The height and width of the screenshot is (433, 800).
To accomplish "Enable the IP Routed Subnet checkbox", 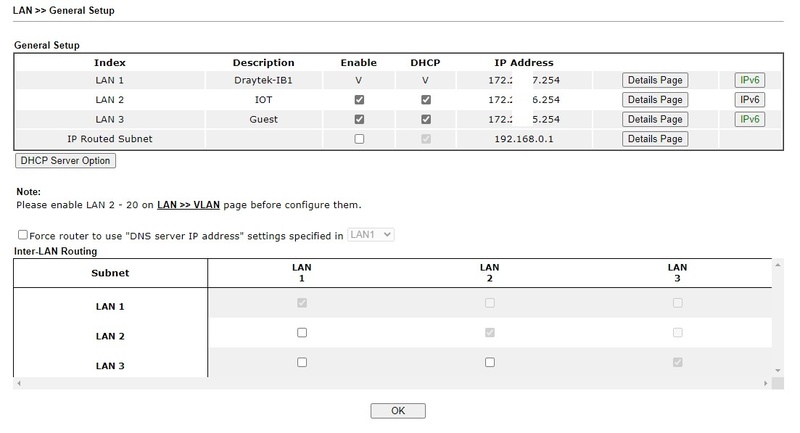I will 359,139.
